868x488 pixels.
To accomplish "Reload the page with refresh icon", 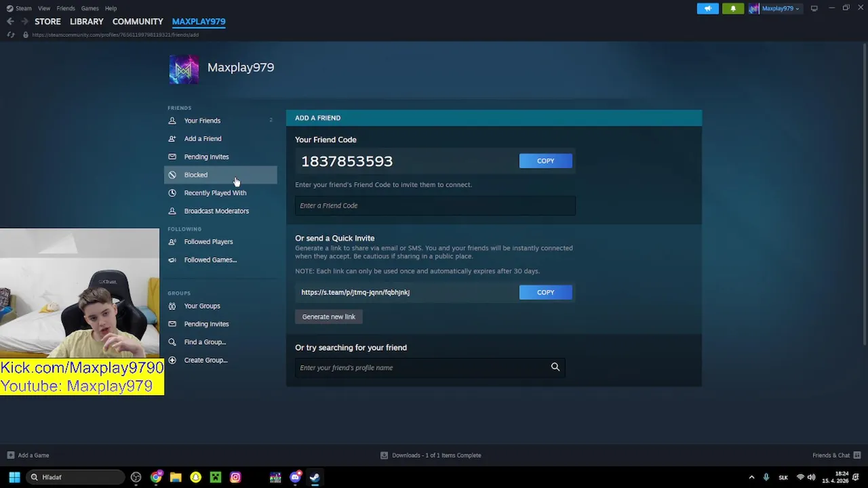I will 10,35.
